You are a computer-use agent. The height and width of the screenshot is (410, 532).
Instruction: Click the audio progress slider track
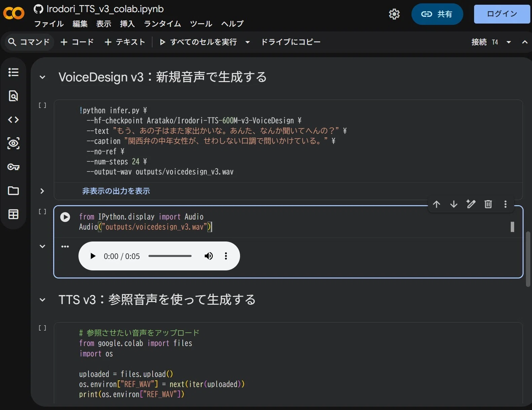click(170, 256)
